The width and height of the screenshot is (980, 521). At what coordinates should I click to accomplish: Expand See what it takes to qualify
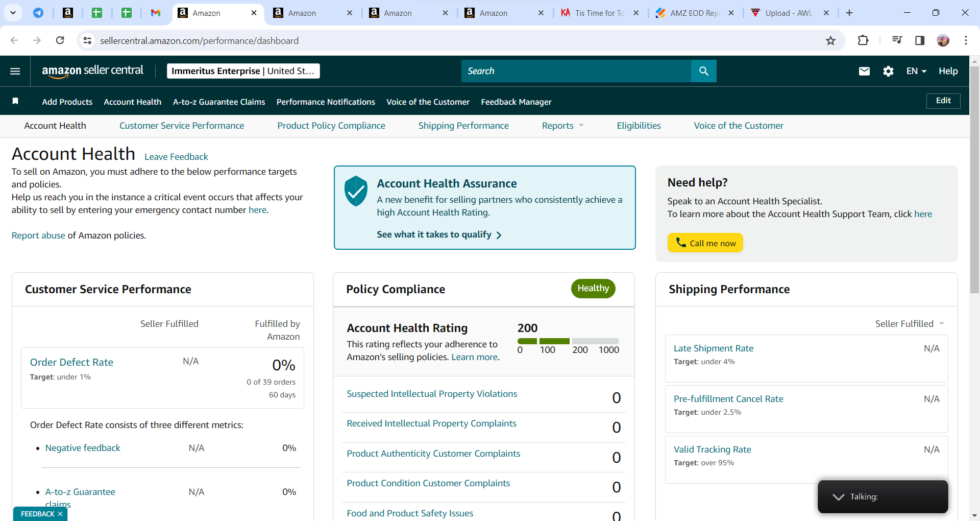coord(439,234)
